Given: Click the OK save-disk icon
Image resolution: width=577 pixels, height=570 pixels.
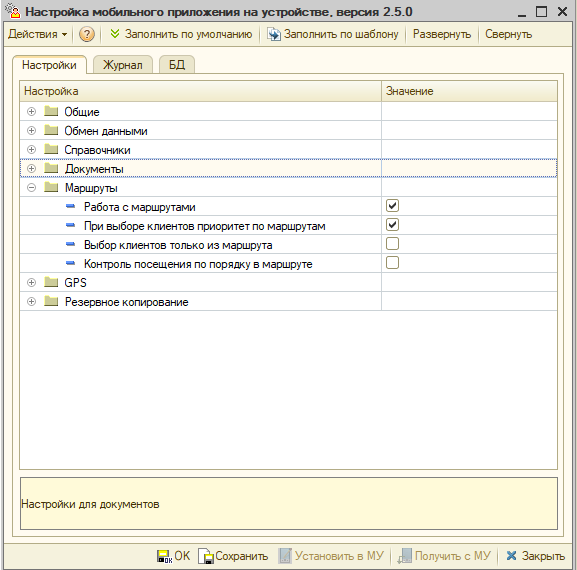Looking at the screenshot, I should pos(164,556).
